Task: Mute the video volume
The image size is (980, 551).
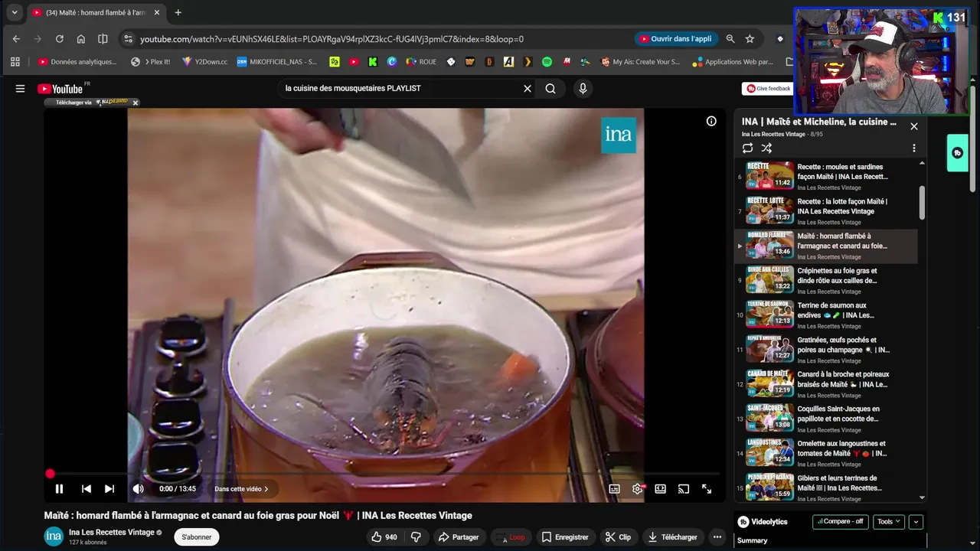Action: (138, 489)
